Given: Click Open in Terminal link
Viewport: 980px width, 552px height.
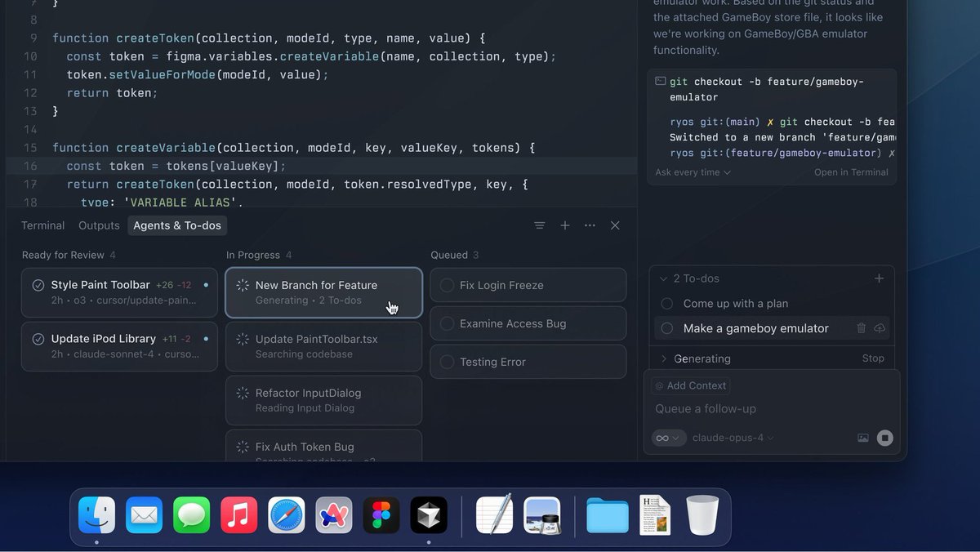Looking at the screenshot, I should (851, 172).
